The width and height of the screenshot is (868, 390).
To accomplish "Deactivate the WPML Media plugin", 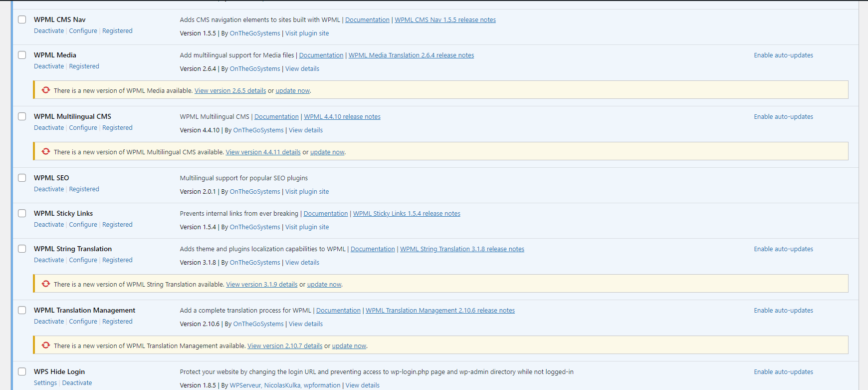I will pyautogui.click(x=49, y=66).
